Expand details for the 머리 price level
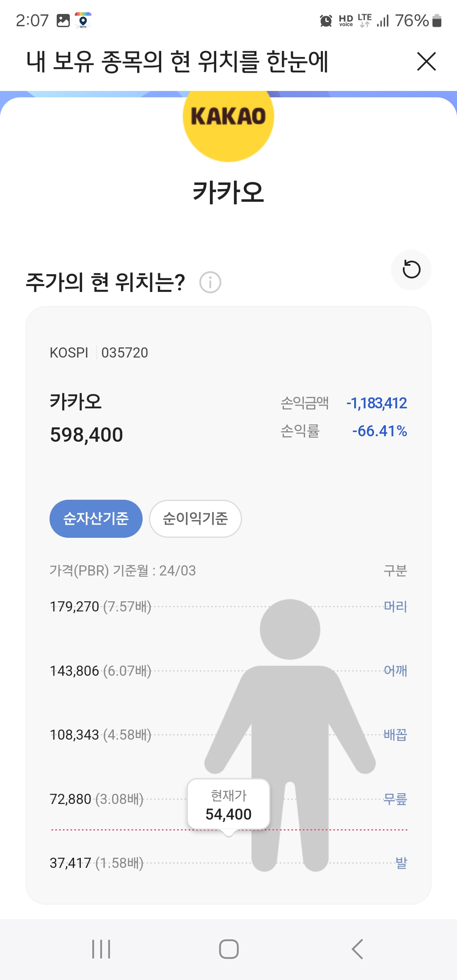 [x=395, y=606]
